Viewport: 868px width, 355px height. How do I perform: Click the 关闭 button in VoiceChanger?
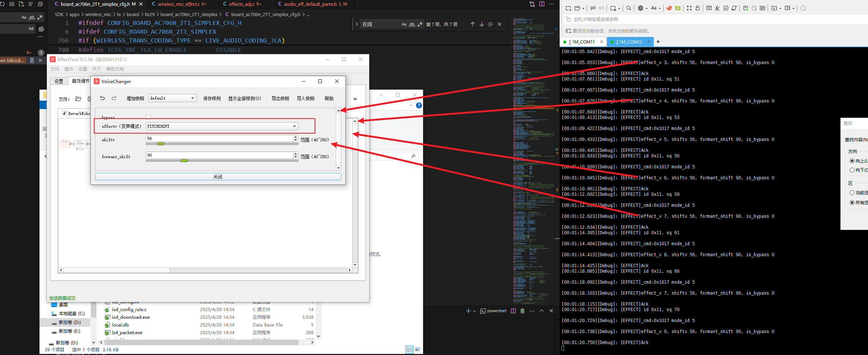tap(218, 177)
